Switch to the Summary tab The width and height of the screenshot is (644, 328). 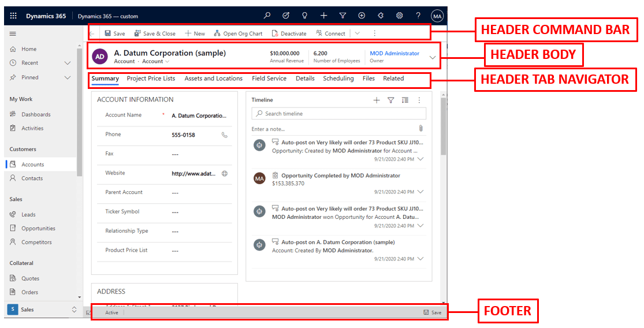tap(105, 79)
